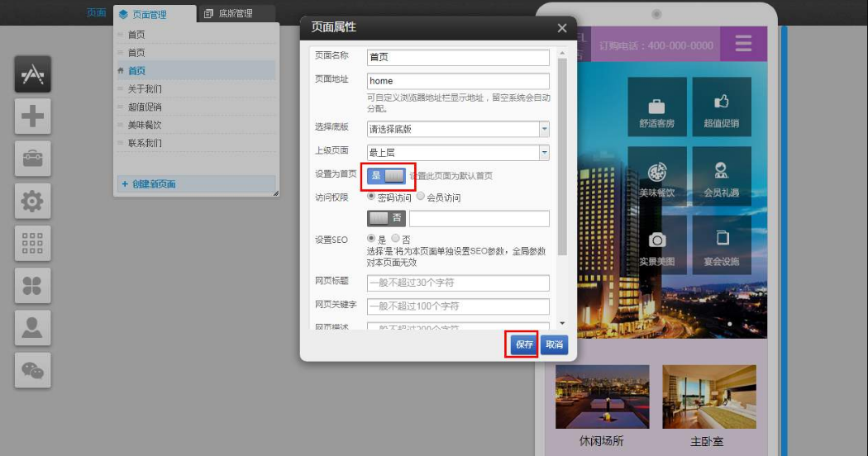
Task: Toggle the 设置为首页 switch
Action: click(x=388, y=175)
